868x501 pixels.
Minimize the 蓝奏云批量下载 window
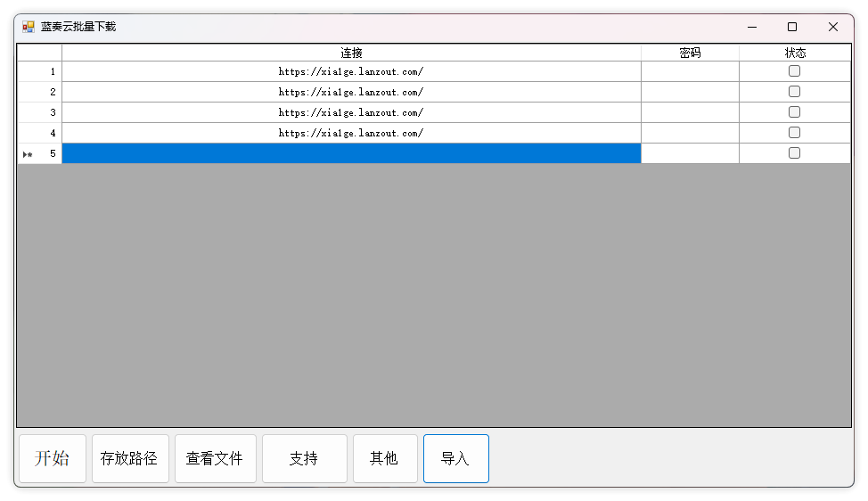click(752, 27)
